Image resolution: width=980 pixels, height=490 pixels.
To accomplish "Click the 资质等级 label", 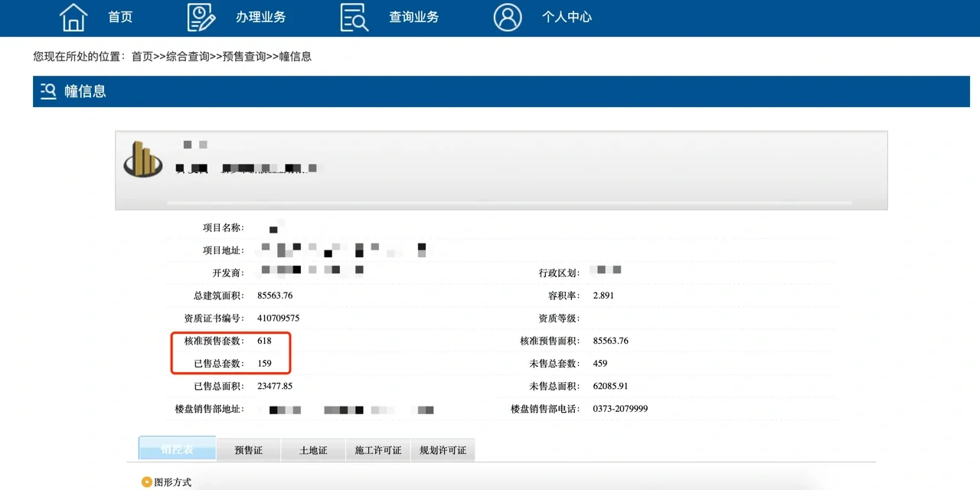I will 559,318.
